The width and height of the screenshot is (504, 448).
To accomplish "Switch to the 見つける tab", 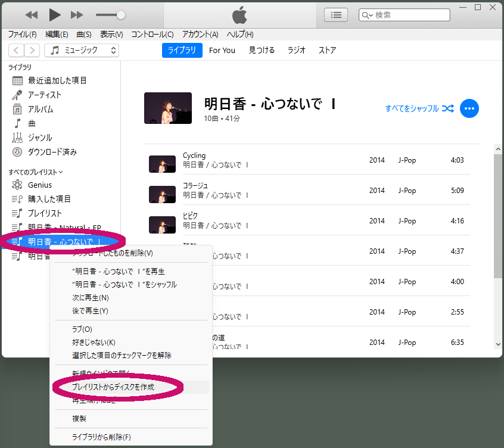I will point(262,50).
